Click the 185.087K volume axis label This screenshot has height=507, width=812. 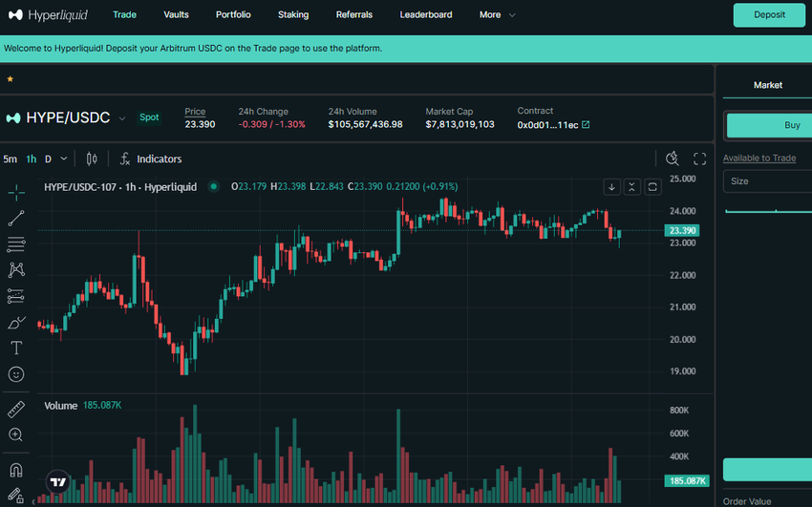[x=687, y=481]
